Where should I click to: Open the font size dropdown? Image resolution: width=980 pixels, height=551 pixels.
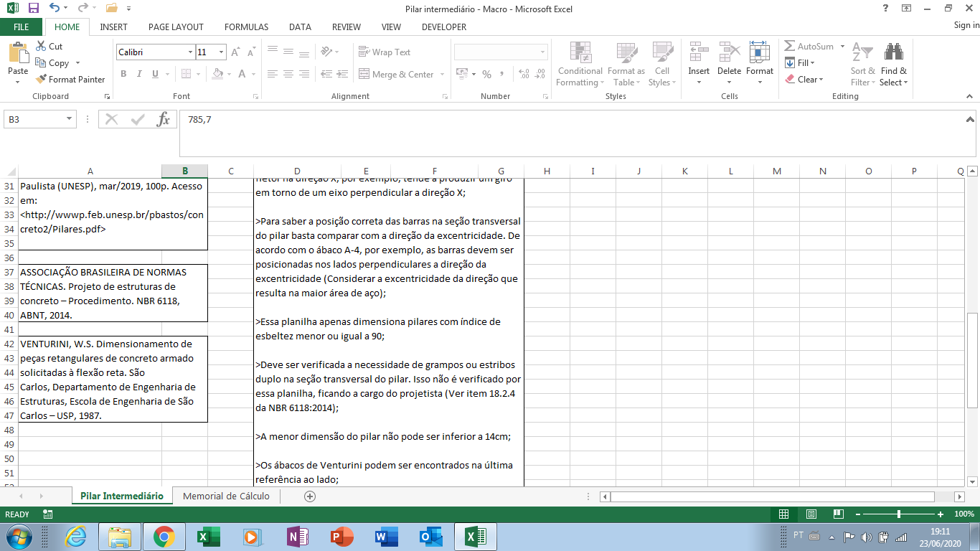click(x=222, y=52)
